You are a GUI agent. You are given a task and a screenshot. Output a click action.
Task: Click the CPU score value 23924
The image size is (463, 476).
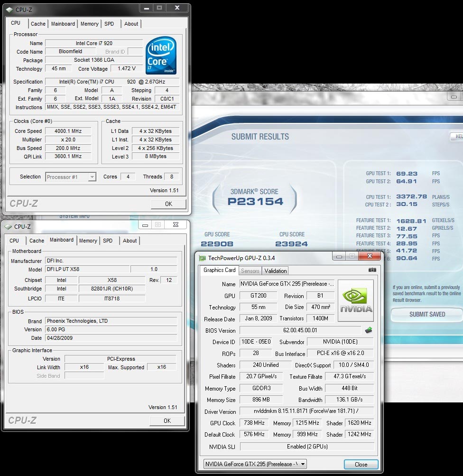(x=292, y=244)
